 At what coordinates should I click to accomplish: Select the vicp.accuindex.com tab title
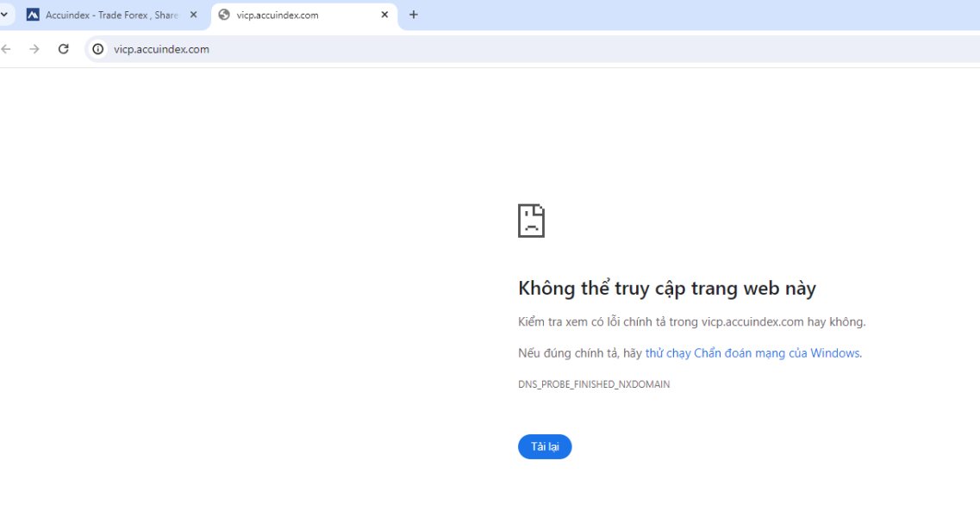click(278, 15)
